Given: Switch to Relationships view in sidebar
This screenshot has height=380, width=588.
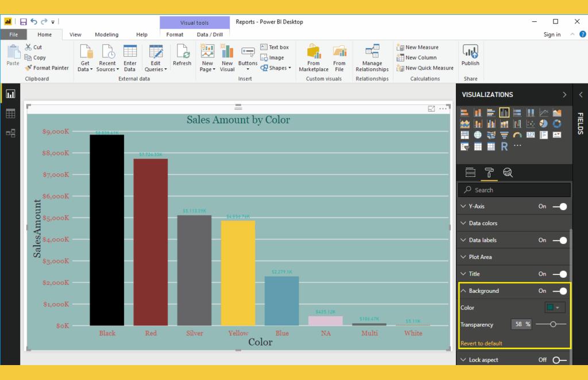Looking at the screenshot, I should coord(10,133).
